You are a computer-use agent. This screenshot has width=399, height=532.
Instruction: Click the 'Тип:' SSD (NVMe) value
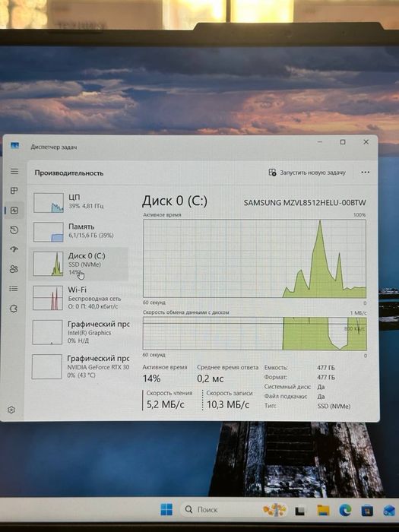334,406
